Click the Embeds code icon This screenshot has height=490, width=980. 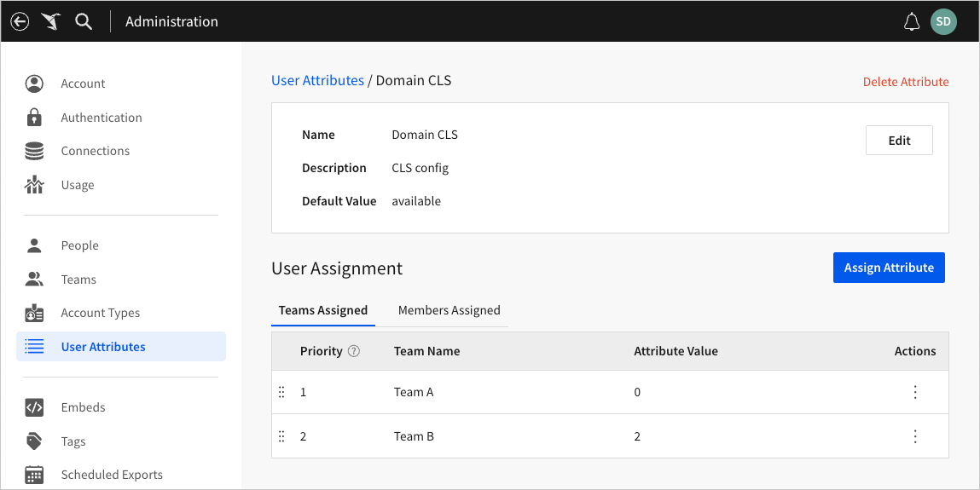[34, 407]
